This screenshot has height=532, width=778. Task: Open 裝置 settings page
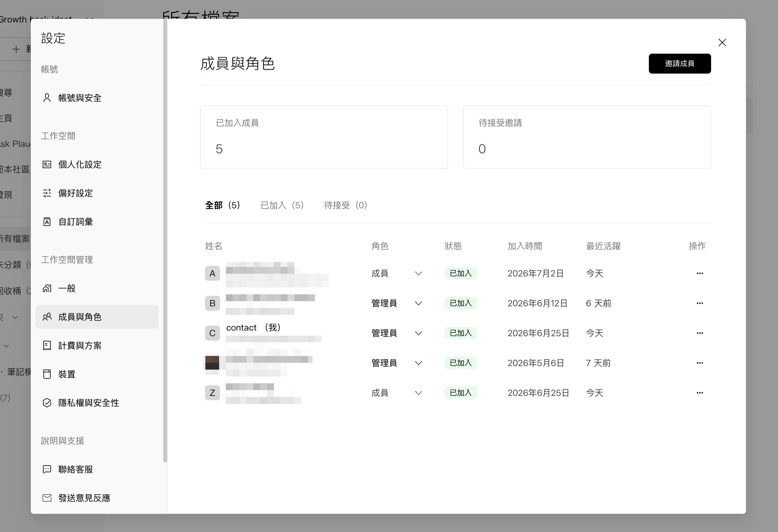pyautogui.click(x=97, y=374)
